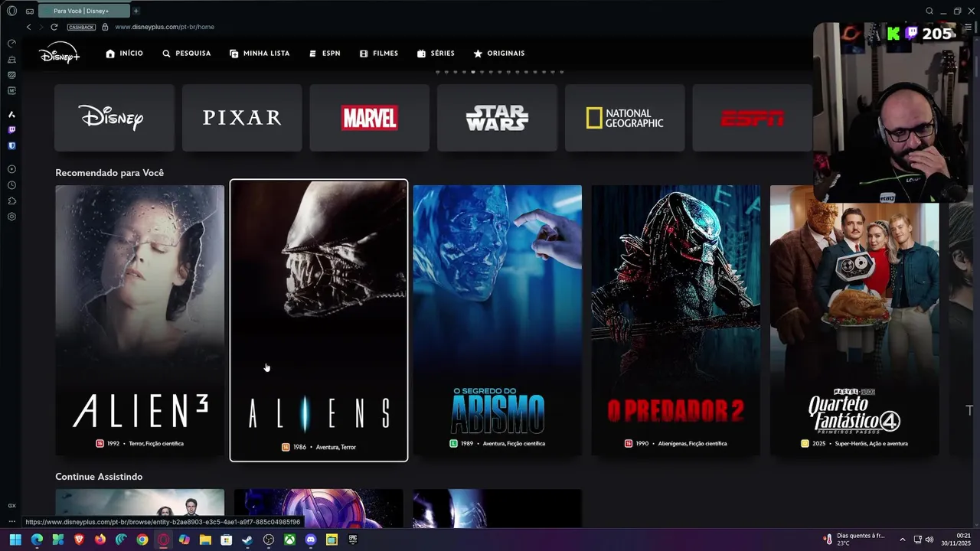Click the site padlock security icon
The width and height of the screenshot is (980, 551).
coord(105,27)
